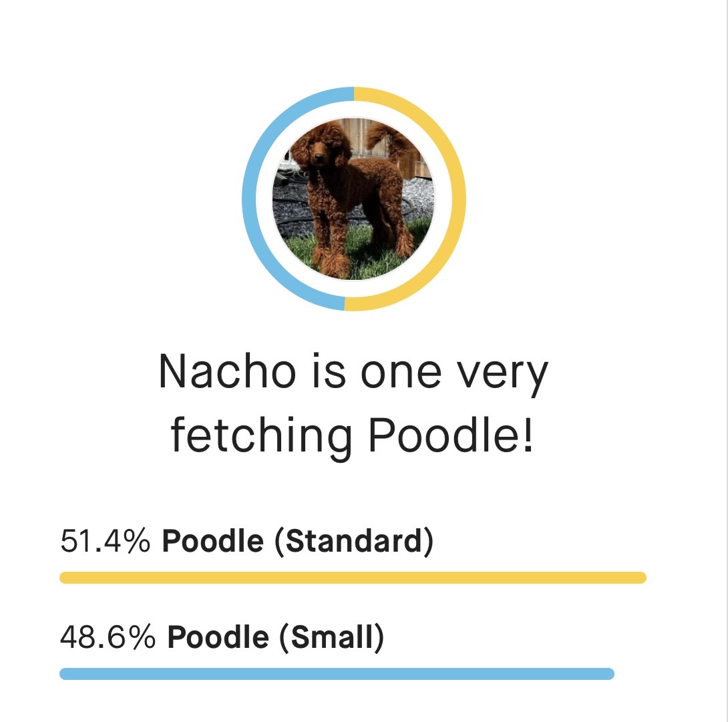Select the yellow Poodle (Standard) percentage bar
728x722 pixels.
pos(353,578)
